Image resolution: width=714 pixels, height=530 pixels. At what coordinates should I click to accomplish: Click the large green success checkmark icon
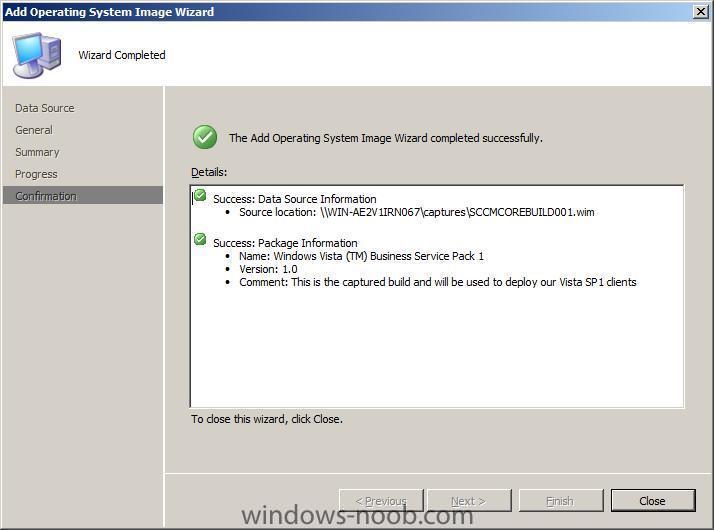(205, 137)
